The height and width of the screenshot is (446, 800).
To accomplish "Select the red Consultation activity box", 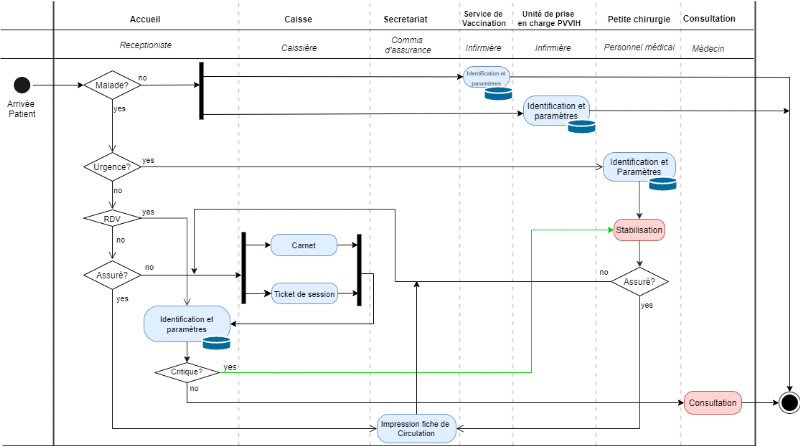I will click(x=713, y=403).
